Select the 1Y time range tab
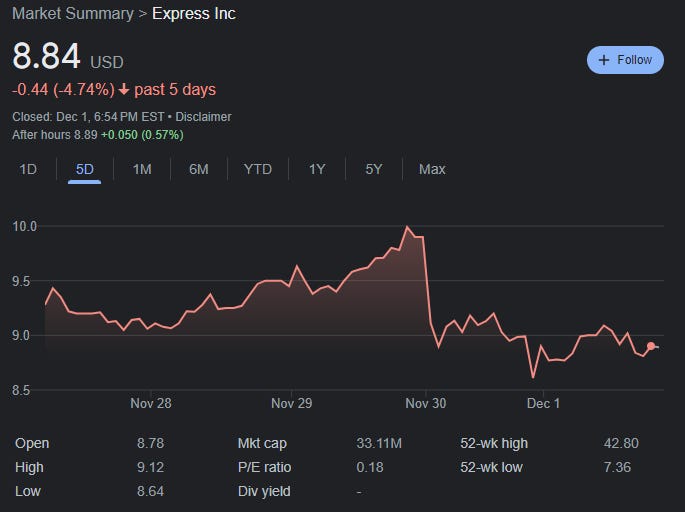The width and height of the screenshot is (685, 512). [317, 169]
